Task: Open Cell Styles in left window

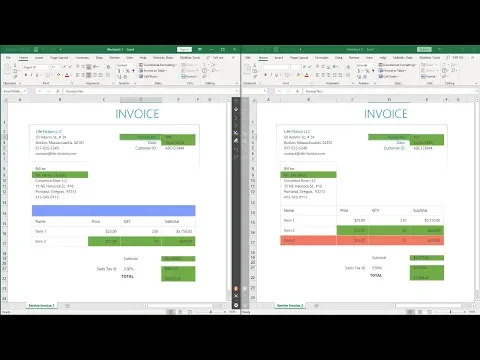Action: 149,76
